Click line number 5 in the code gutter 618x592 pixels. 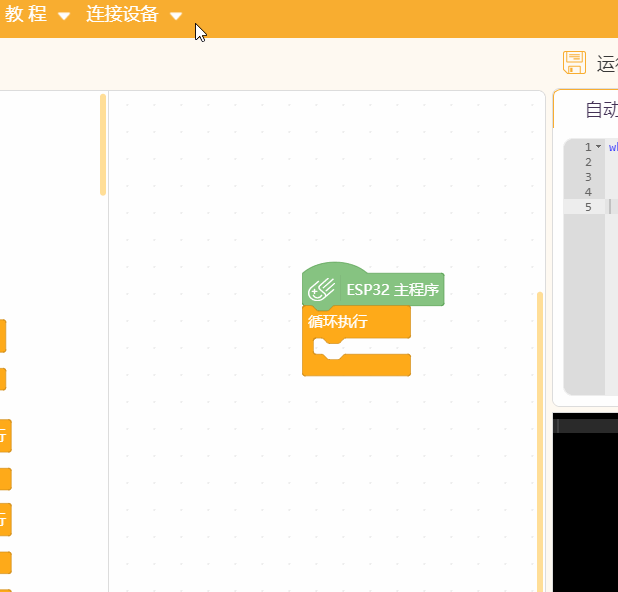tap(588, 207)
